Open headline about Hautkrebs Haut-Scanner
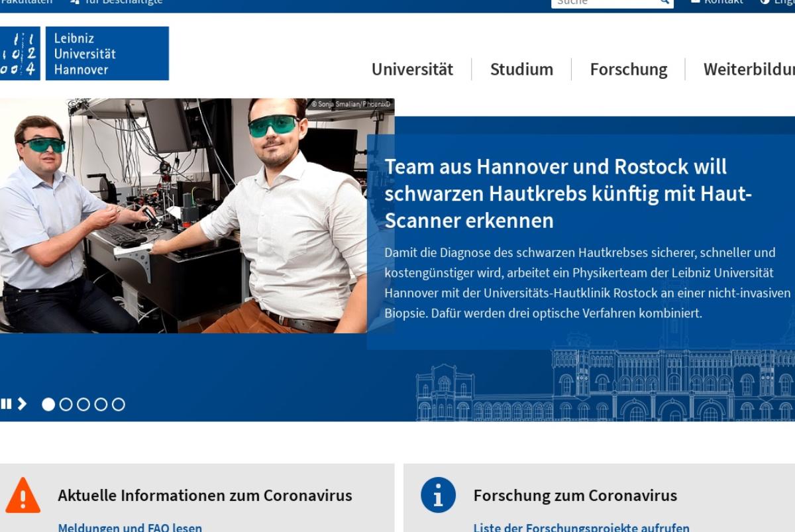The height and width of the screenshot is (532, 795). pyautogui.click(x=568, y=193)
